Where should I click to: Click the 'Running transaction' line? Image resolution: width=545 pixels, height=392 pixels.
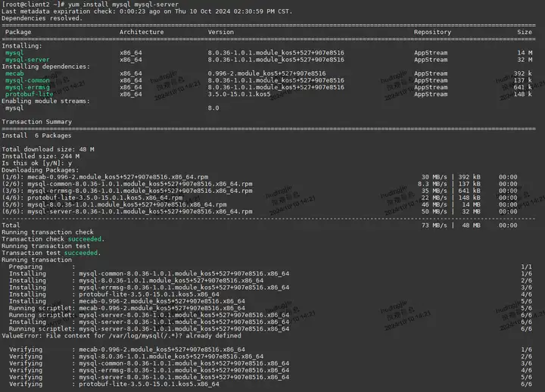point(36,260)
